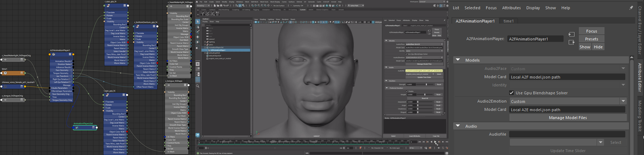Image resolution: width=644 pixels, height=155 pixels.
Task: Expand the lighting group in the Outliner
Action: tap(205, 42)
